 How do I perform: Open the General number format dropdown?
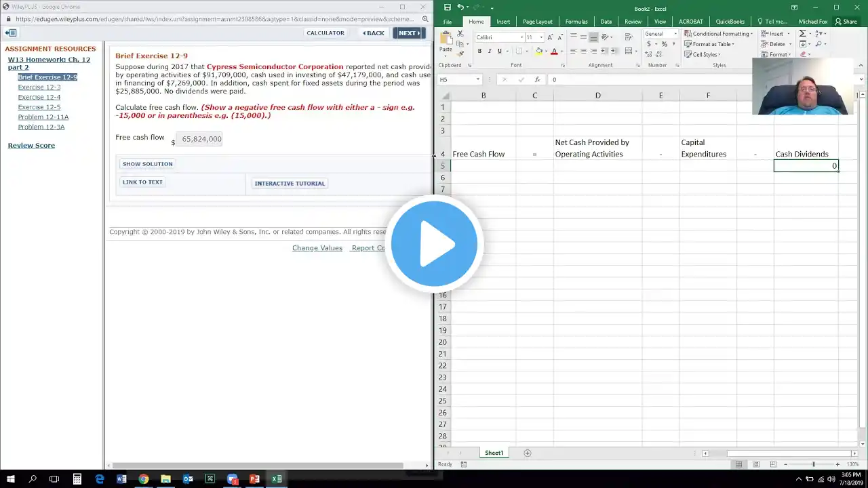pyautogui.click(x=675, y=34)
